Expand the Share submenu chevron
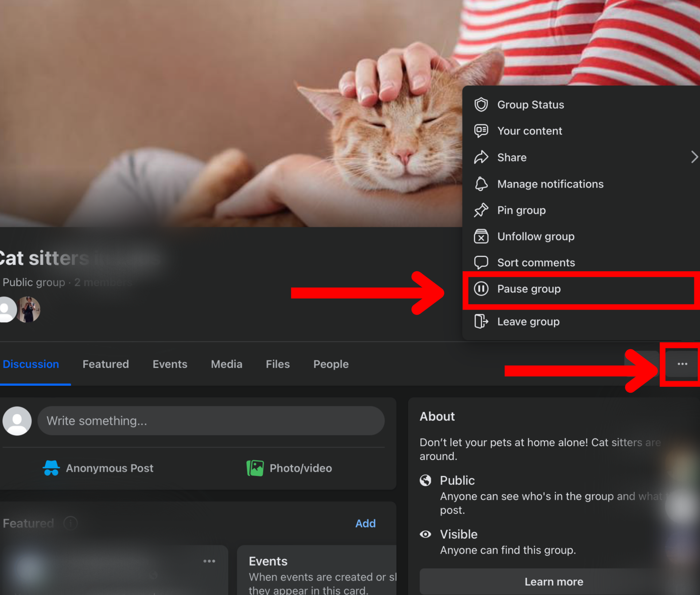The height and width of the screenshot is (595, 700). (x=694, y=157)
